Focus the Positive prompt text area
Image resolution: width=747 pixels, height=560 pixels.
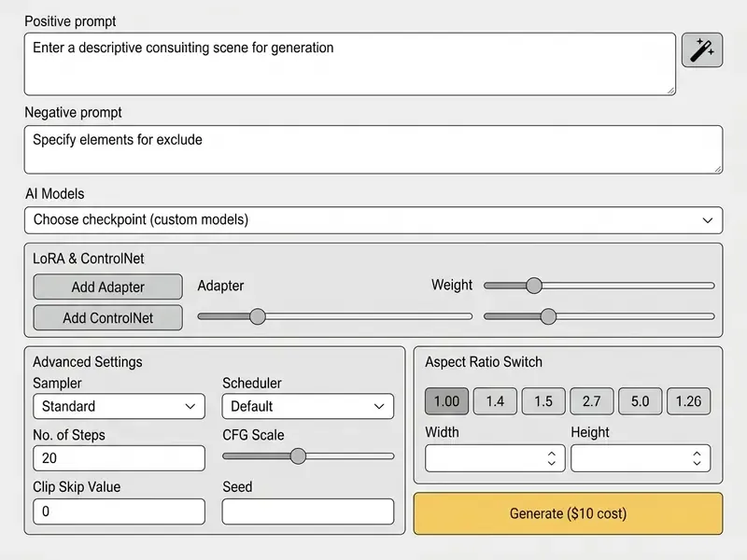click(349, 63)
